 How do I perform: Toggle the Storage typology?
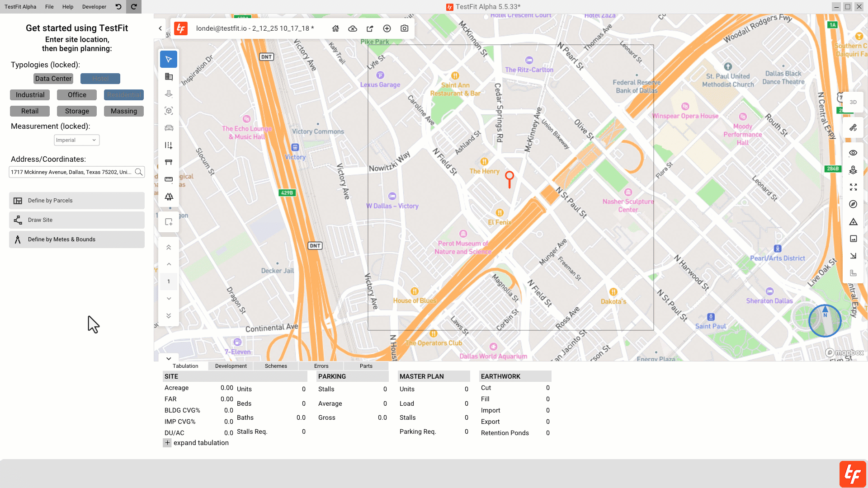click(77, 111)
